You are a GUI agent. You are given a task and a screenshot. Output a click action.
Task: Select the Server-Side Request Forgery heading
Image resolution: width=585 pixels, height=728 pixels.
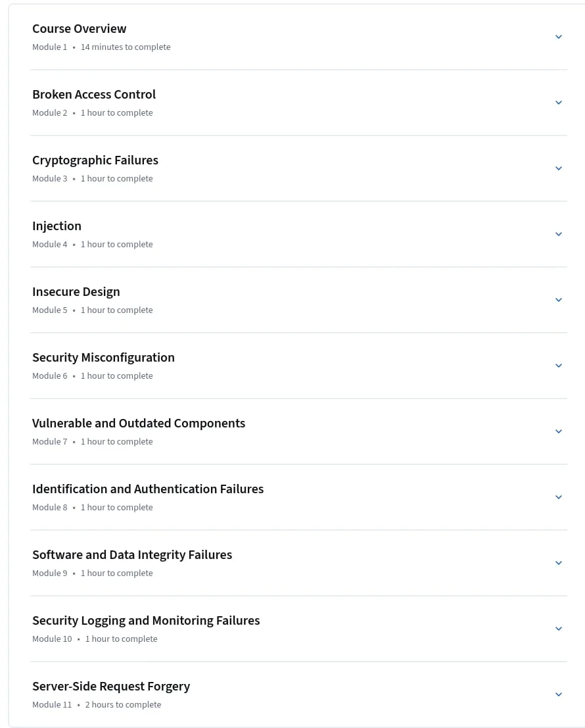click(x=111, y=687)
